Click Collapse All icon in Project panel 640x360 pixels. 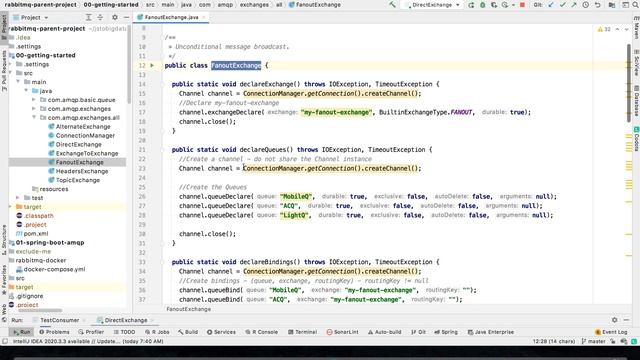100,18
